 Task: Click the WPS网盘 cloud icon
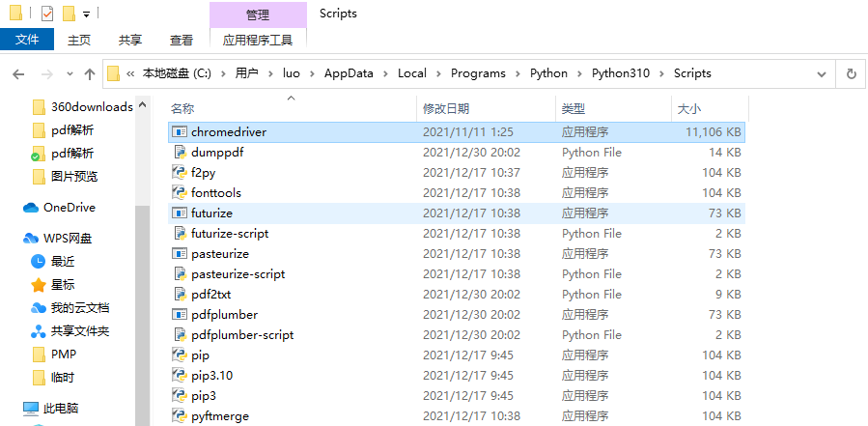(x=31, y=239)
